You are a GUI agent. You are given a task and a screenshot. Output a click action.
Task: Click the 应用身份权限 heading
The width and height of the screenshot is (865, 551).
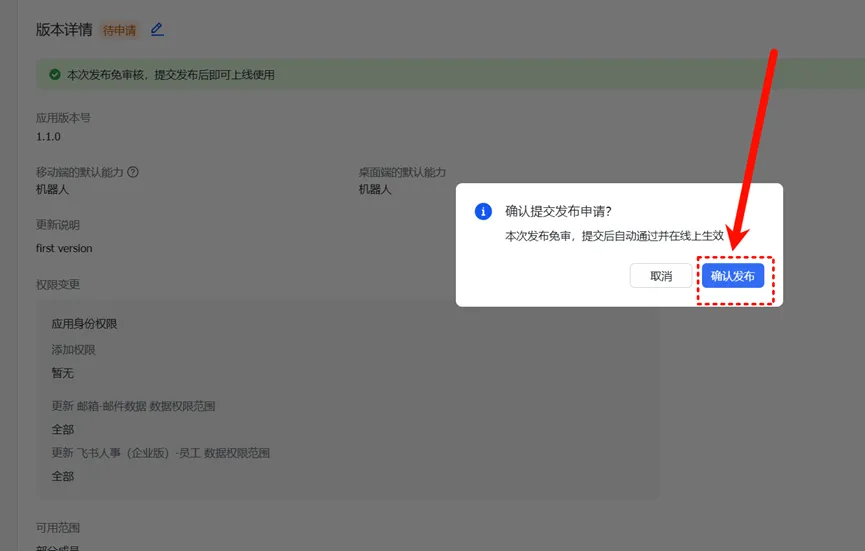click(x=84, y=324)
